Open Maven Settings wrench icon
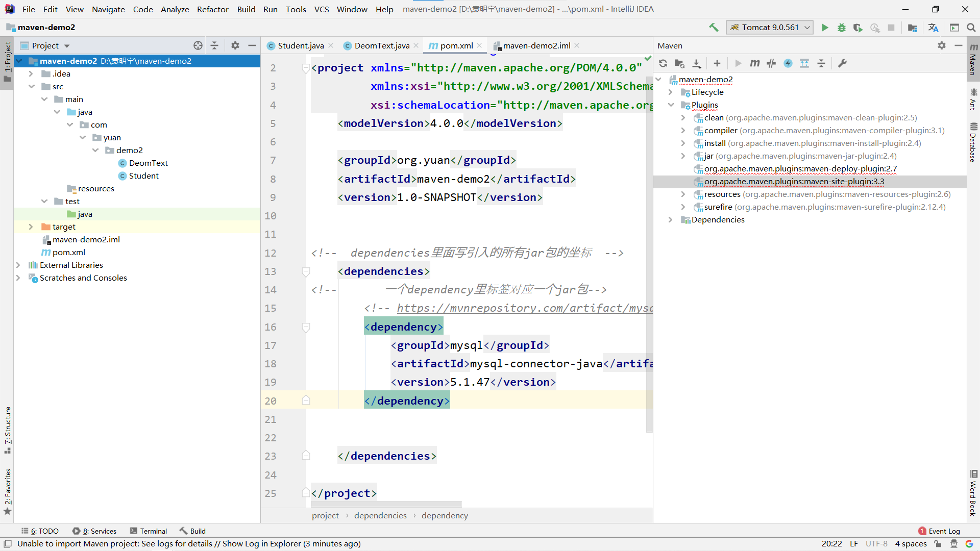The image size is (980, 551). point(842,63)
